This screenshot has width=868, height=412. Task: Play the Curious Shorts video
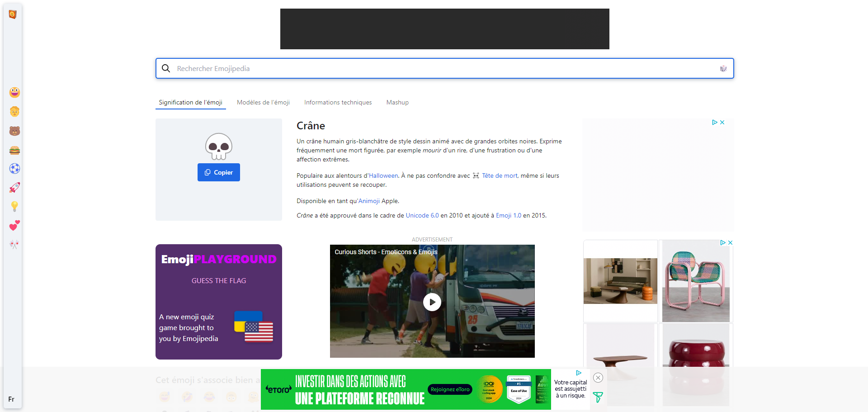click(432, 302)
